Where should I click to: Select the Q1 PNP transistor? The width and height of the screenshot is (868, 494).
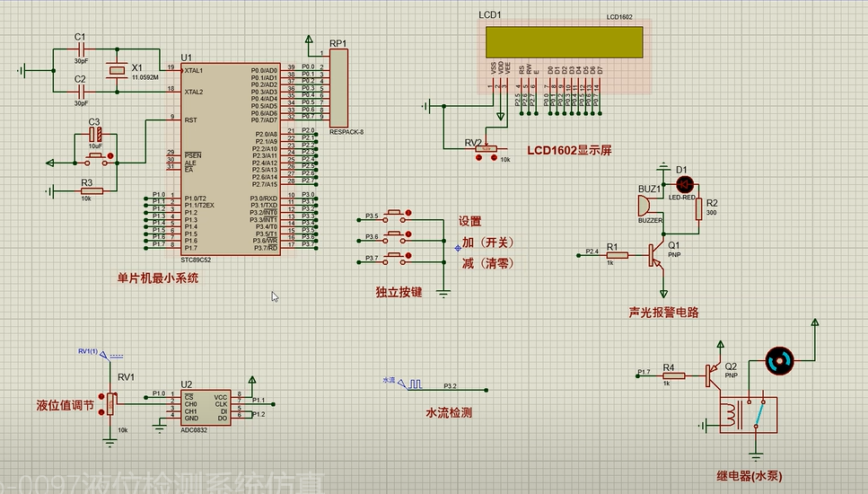click(x=657, y=255)
